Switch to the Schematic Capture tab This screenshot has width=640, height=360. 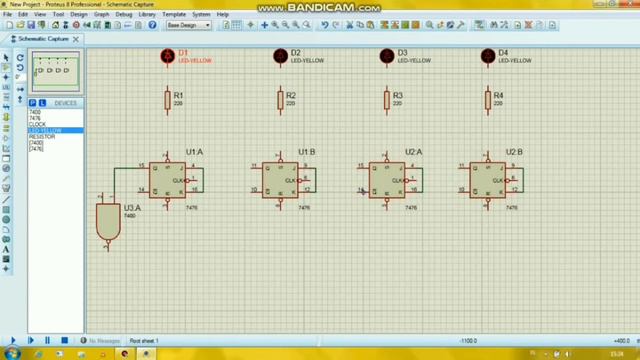43,39
